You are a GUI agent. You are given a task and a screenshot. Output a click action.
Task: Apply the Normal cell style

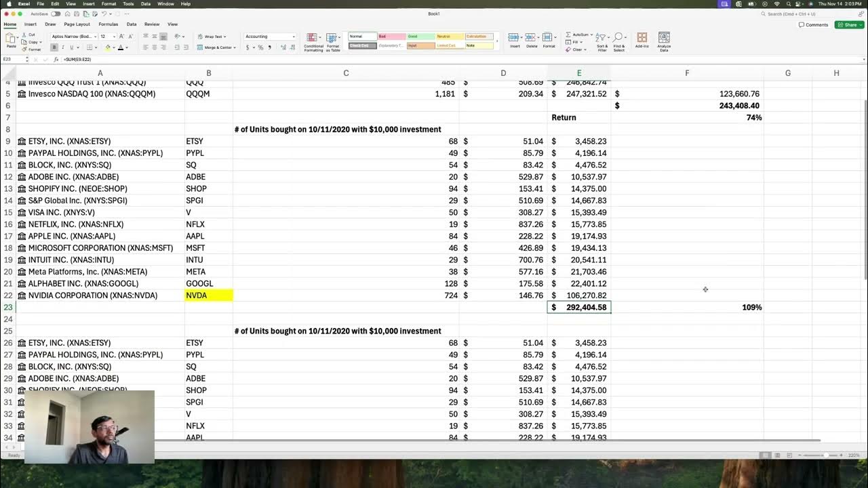(362, 37)
